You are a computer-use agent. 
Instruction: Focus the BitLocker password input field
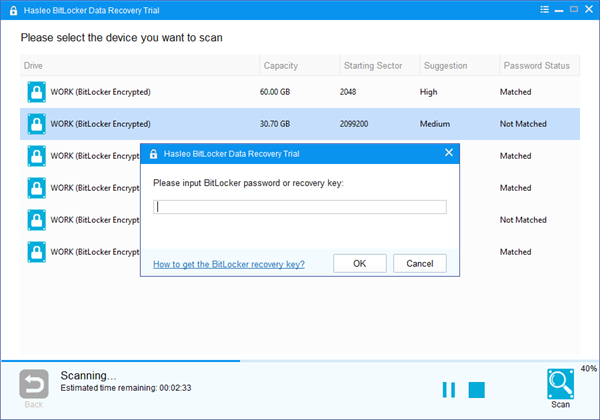(299, 207)
